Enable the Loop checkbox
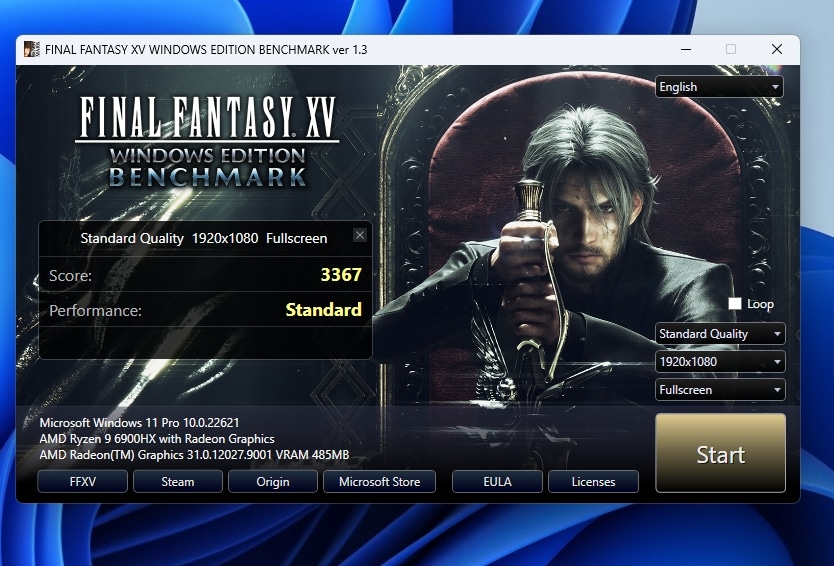The image size is (834, 566). [x=735, y=304]
